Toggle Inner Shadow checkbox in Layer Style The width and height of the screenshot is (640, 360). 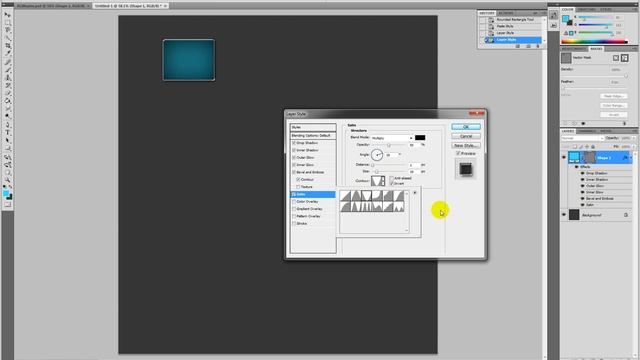294,151
